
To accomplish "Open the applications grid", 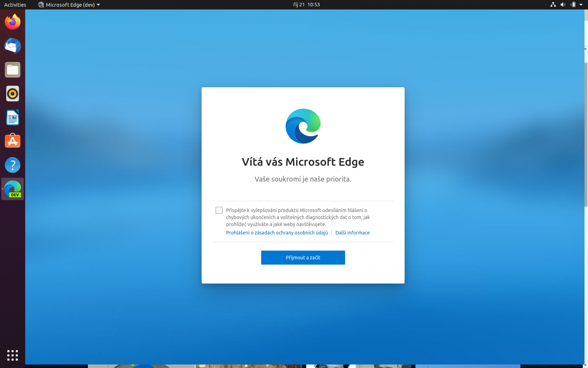I will (12, 355).
